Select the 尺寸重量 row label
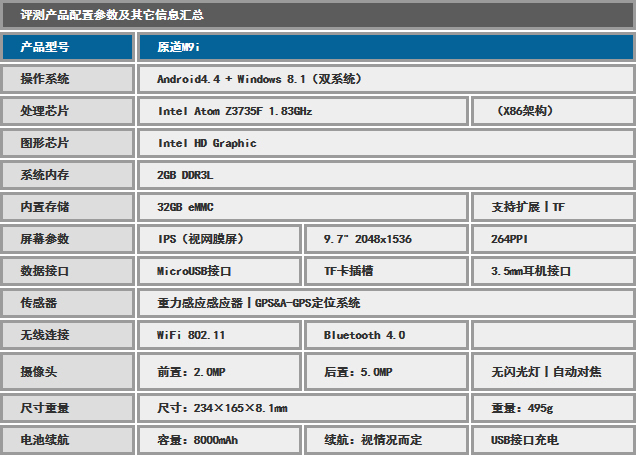This screenshot has width=636, height=456. click(68, 408)
